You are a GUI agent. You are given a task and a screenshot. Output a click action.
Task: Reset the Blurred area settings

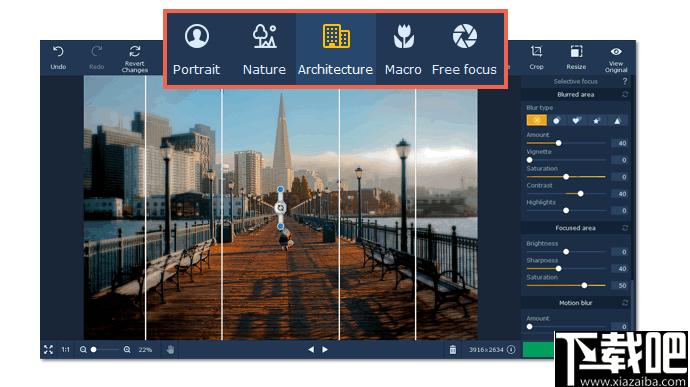tap(625, 95)
